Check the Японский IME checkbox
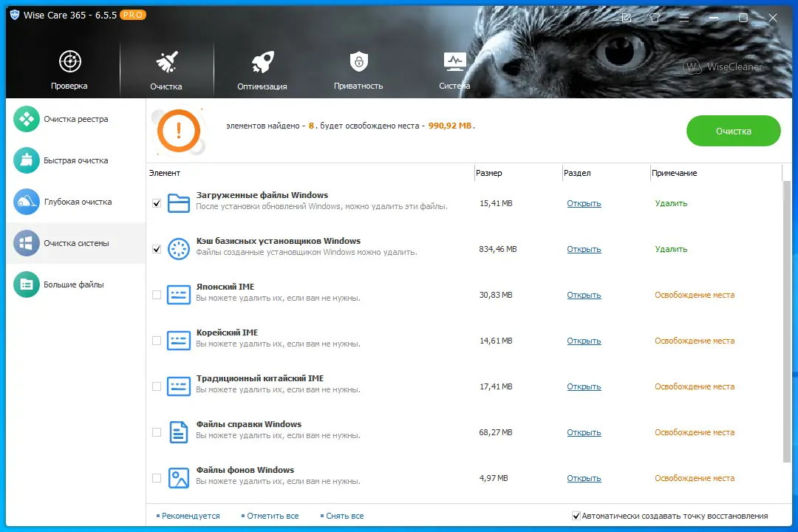This screenshot has width=798, height=532. point(157,295)
